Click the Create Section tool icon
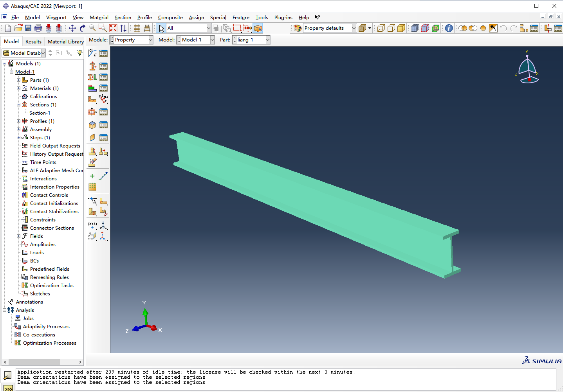 point(92,66)
